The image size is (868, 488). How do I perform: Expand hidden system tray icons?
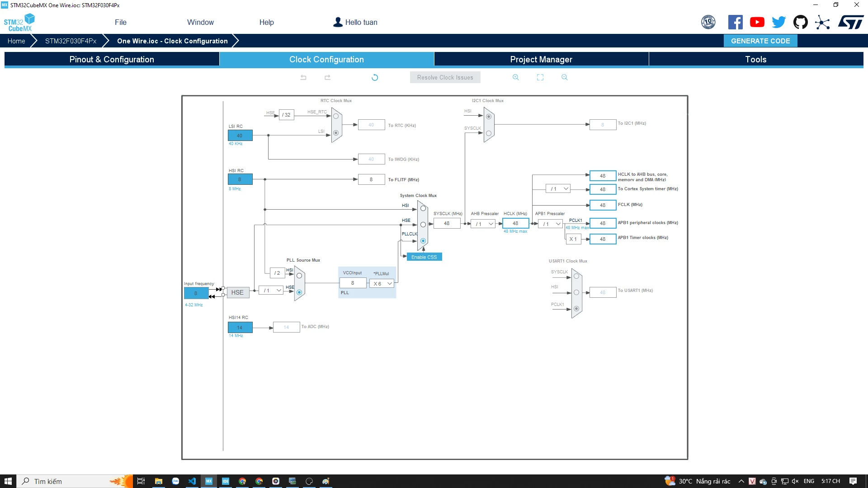[741, 481]
